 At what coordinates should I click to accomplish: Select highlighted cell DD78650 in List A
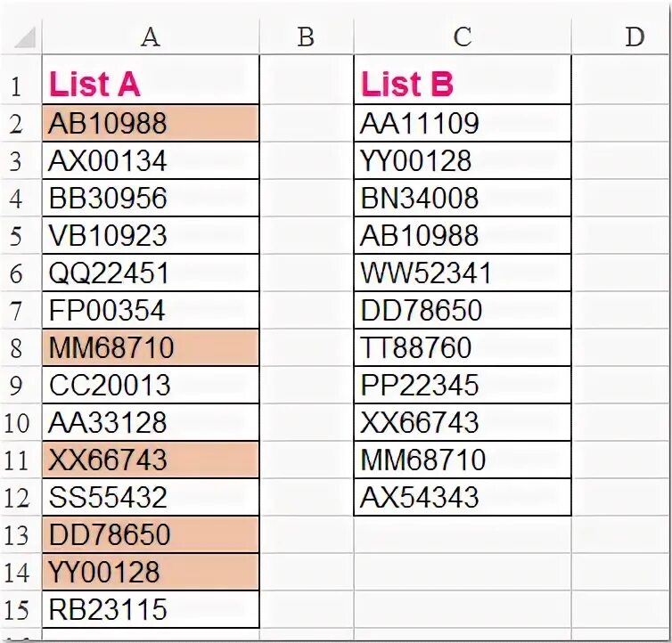pos(151,534)
